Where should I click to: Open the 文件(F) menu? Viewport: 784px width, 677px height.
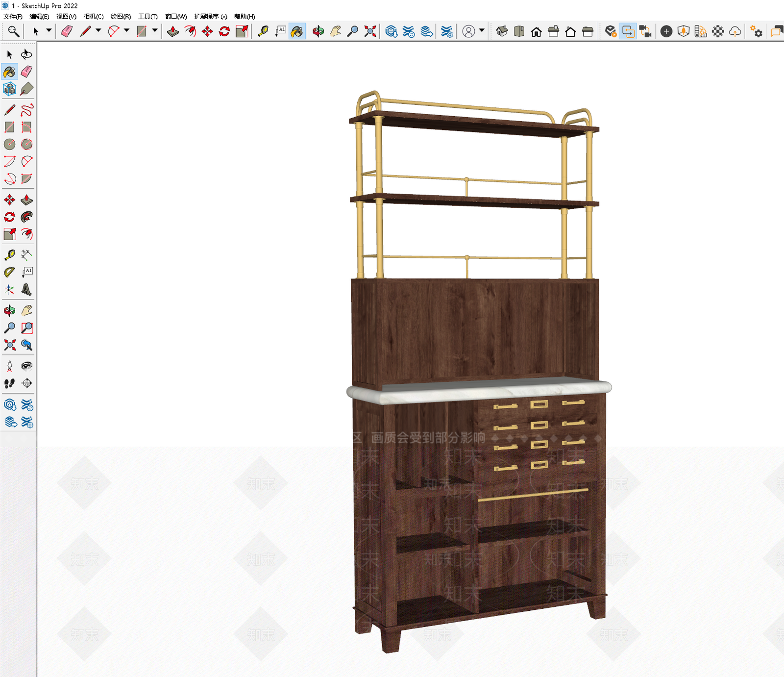(x=13, y=16)
